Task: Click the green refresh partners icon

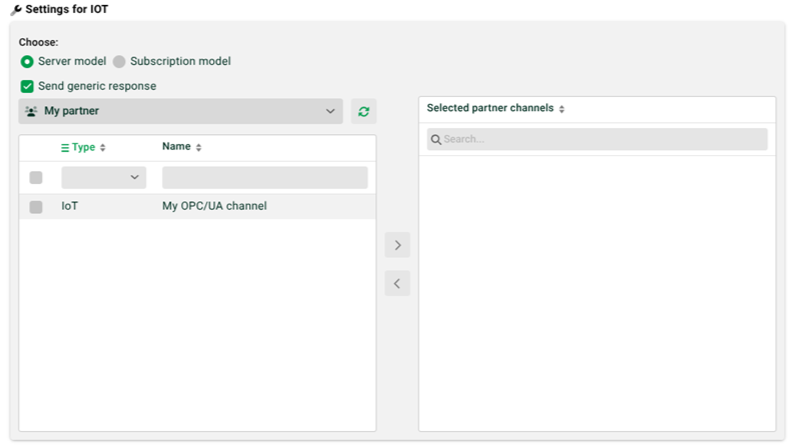Action: pyautogui.click(x=364, y=111)
